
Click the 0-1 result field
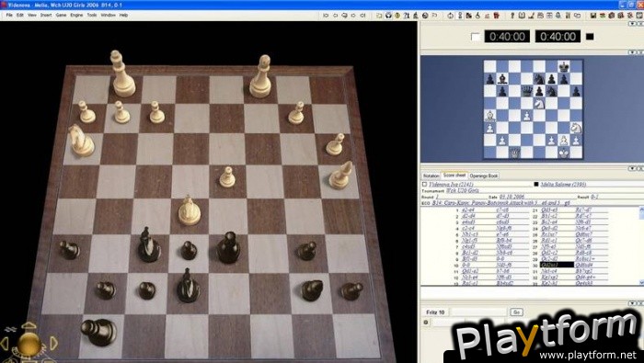tap(594, 197)
